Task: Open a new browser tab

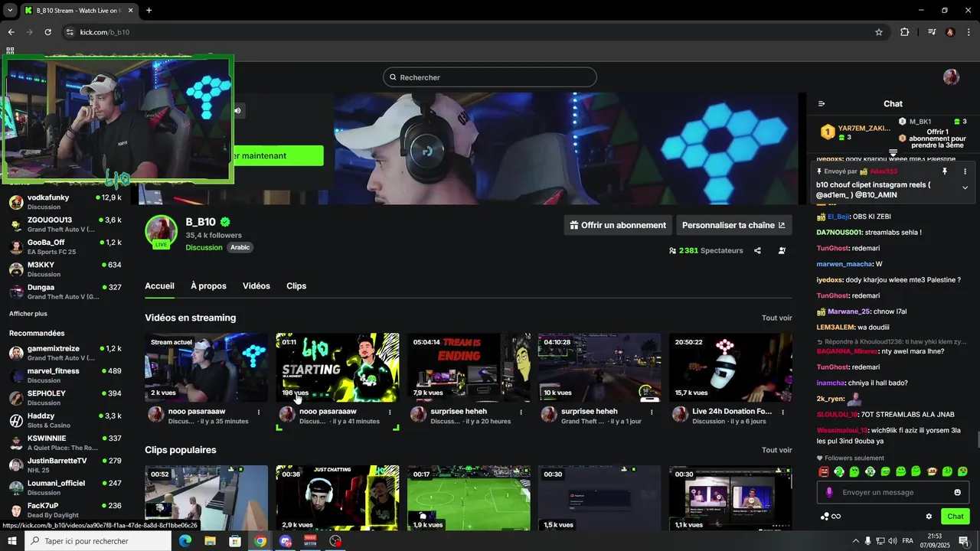Action: pos(149,10)
